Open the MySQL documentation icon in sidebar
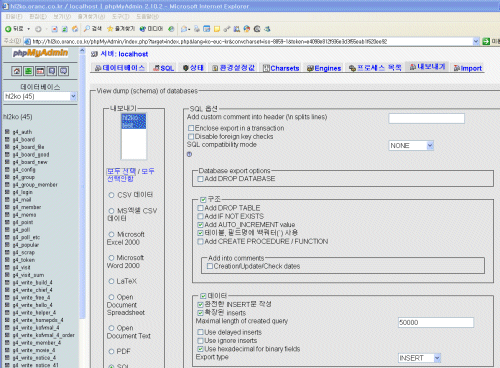Viewport: 500px width, 368px height. (63, 71)
